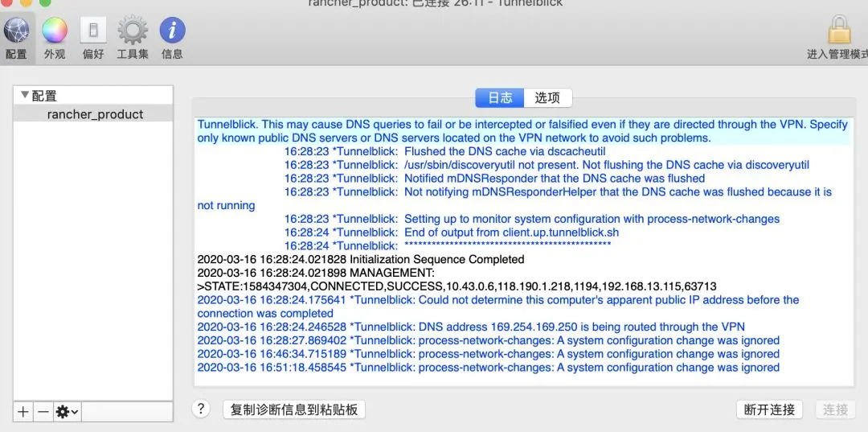Click the question mark help button
This screenshot has height=432, width=868.
pyautogui.click(x=201, y=409)
